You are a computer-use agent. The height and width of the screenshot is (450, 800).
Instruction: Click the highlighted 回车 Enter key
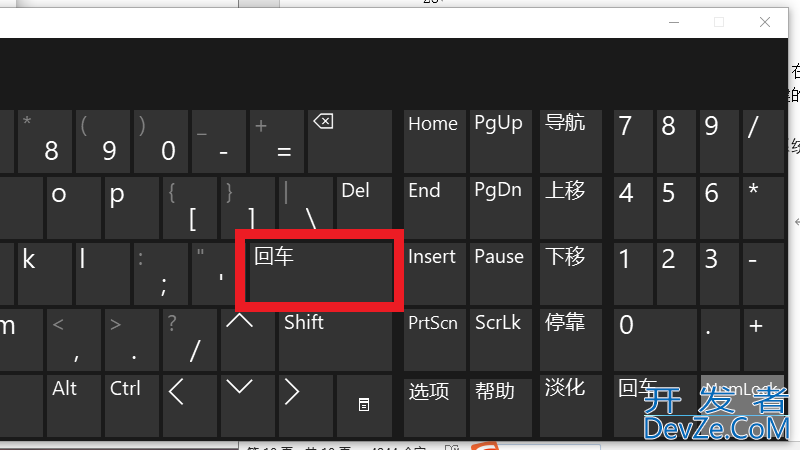319,271
